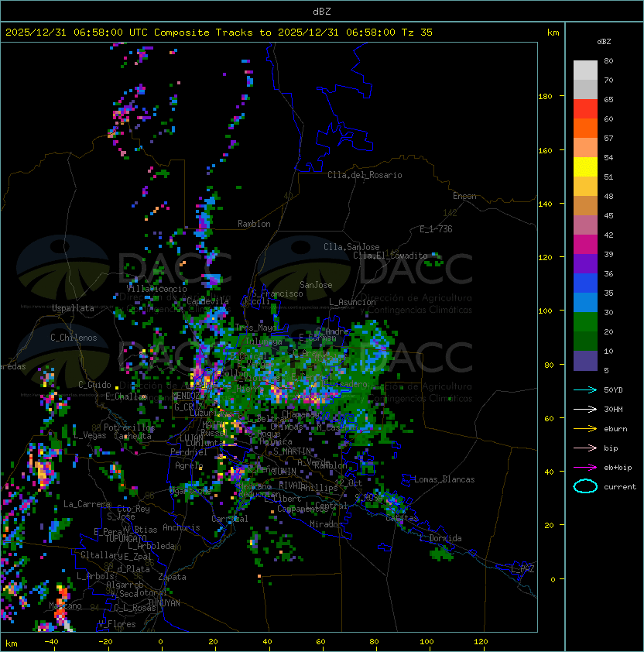
Task: Click the 'Agrelo' place label
Action: tap(189, 465)
